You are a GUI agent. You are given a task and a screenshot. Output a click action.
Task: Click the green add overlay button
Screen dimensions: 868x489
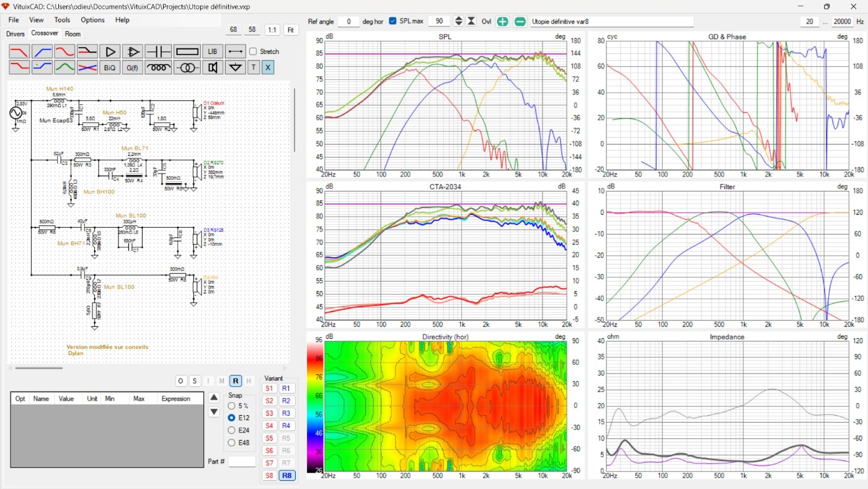click(x=502, y=21)
